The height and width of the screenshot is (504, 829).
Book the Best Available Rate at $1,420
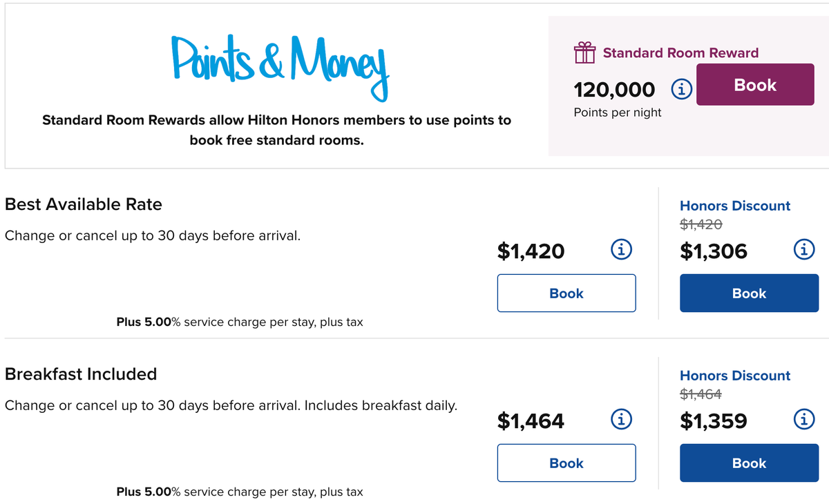pos(566,293)
